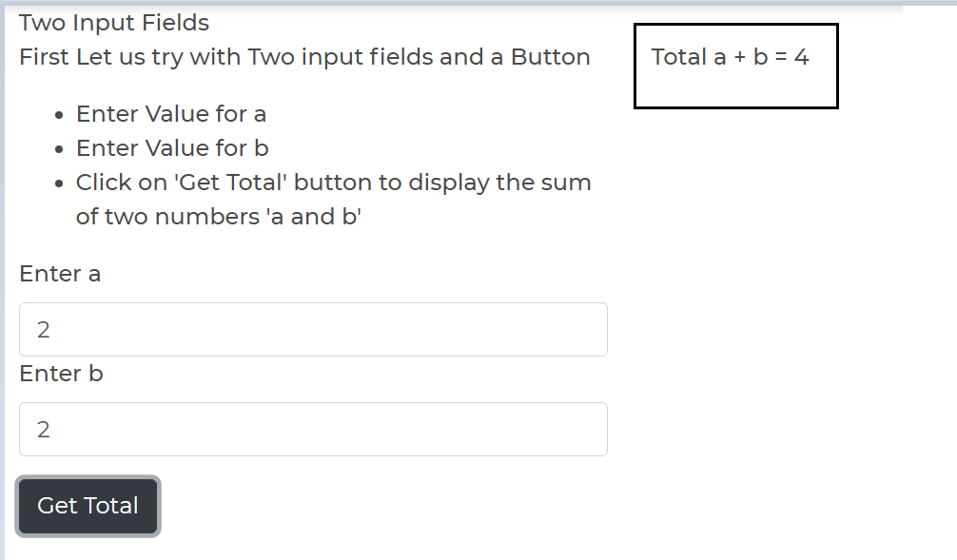Viewport: 957px width, 560px height.
Task: Select the "Enter Value for a" list item
Action: click(x=171, y=114)
